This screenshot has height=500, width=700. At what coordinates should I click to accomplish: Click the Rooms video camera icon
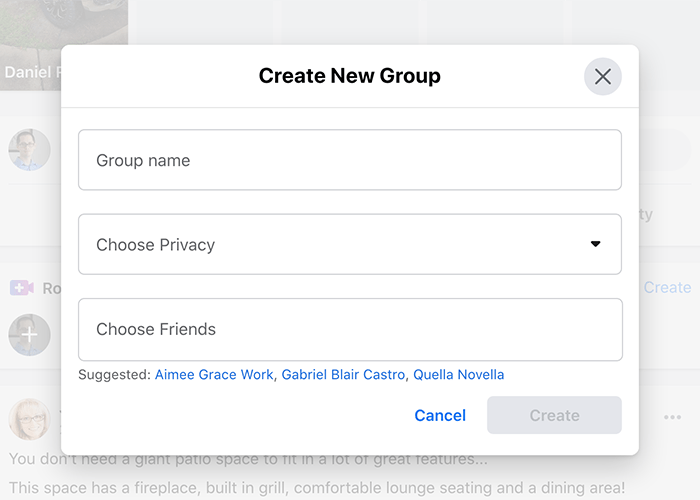[21, 288]
